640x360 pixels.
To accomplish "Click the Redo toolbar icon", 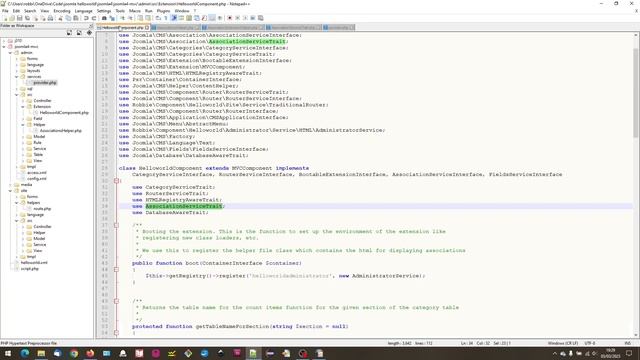I will [94, 18].
